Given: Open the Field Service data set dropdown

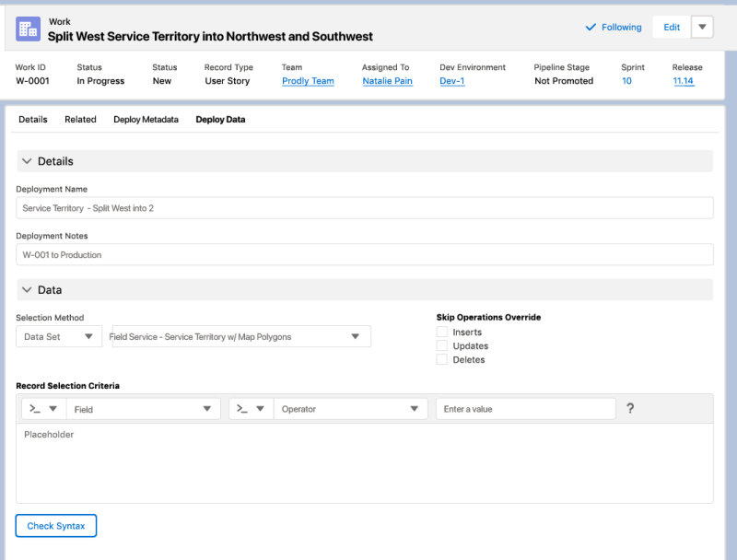Looking at the screenshot, I should tap(241, 336).
